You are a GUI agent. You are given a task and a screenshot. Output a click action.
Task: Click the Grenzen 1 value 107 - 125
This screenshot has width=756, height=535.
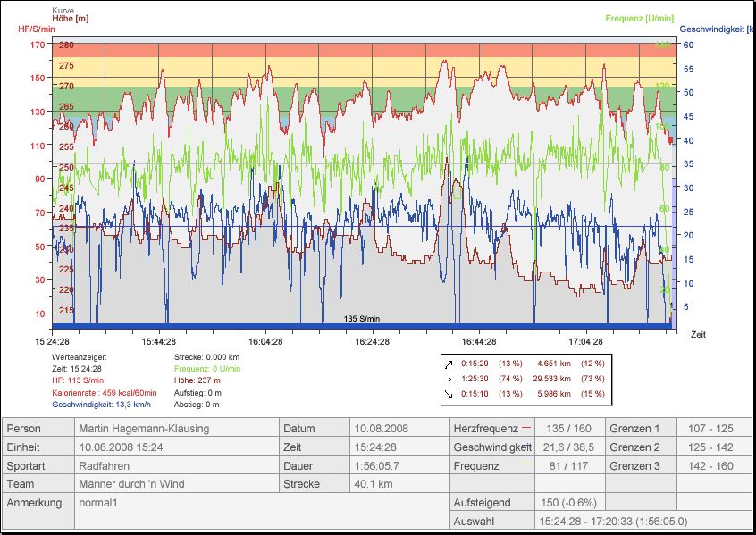pyautogui.click(x=712, y=428)
